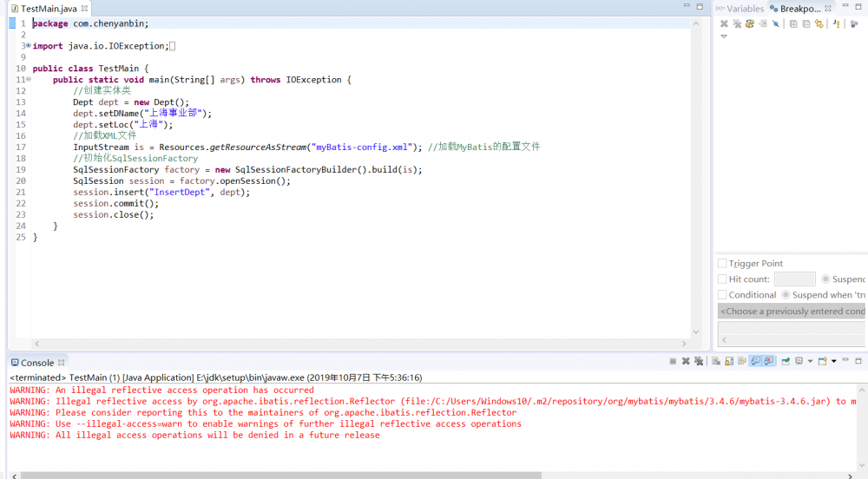868x479 pixels.
Task: Click rightmost Breakpoints toolbar grouping icon
Action: [854, 23]
